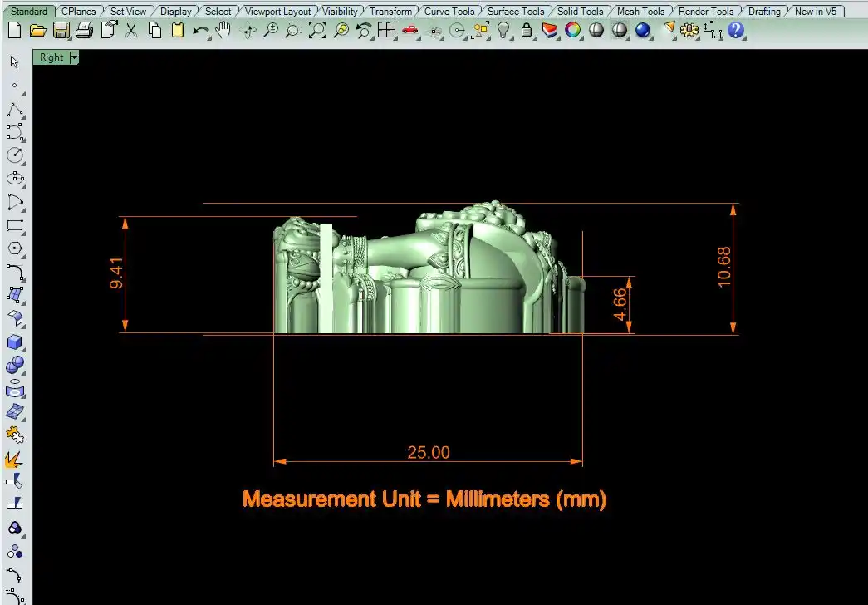Select the Circle tool in sidebar
The width and height of the screenshot is (868, 605).
pos(15,155)
